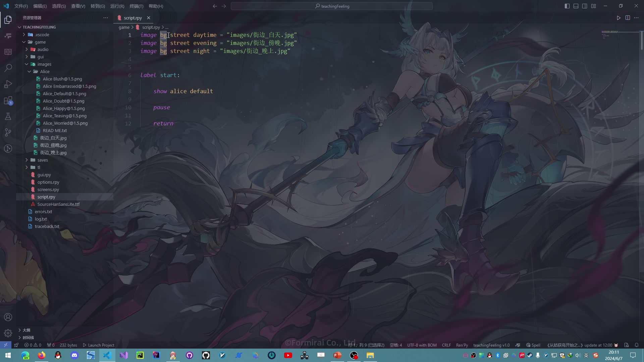Go back using the navigation arrow
644x362 pixels.
pos(215,6)
